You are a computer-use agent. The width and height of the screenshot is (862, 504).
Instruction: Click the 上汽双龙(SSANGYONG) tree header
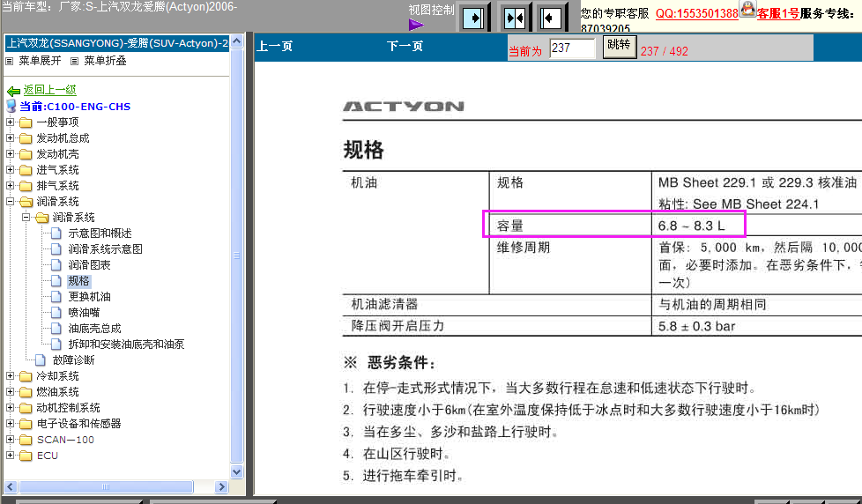click(x=117, y=43)
